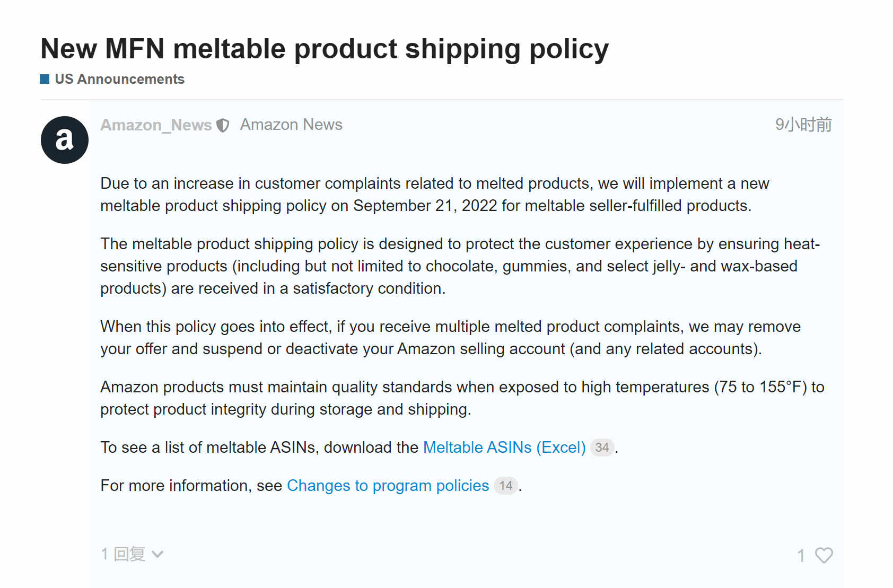
Task: Click the 34 click-count badge
Action: pyautogui.click(x=602, y=447)
